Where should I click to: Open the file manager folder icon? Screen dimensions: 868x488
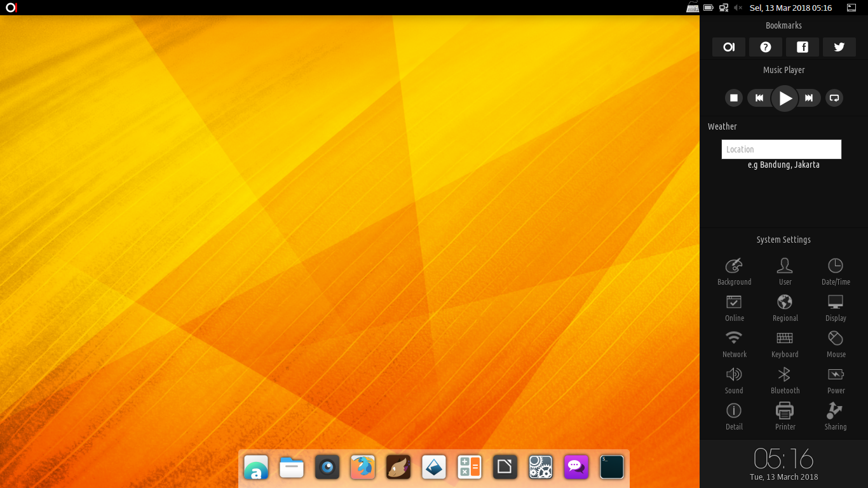(x=292, y=468)
